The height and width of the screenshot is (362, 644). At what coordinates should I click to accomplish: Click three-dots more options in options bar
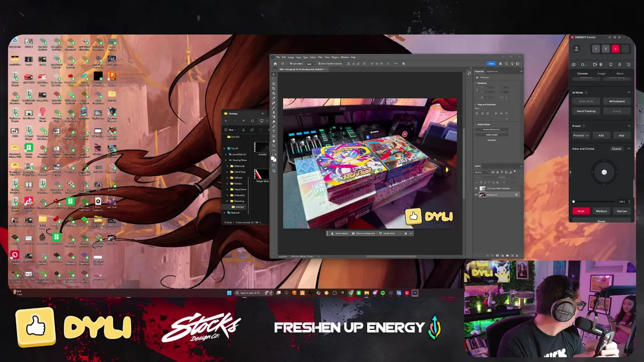point(395,64)
